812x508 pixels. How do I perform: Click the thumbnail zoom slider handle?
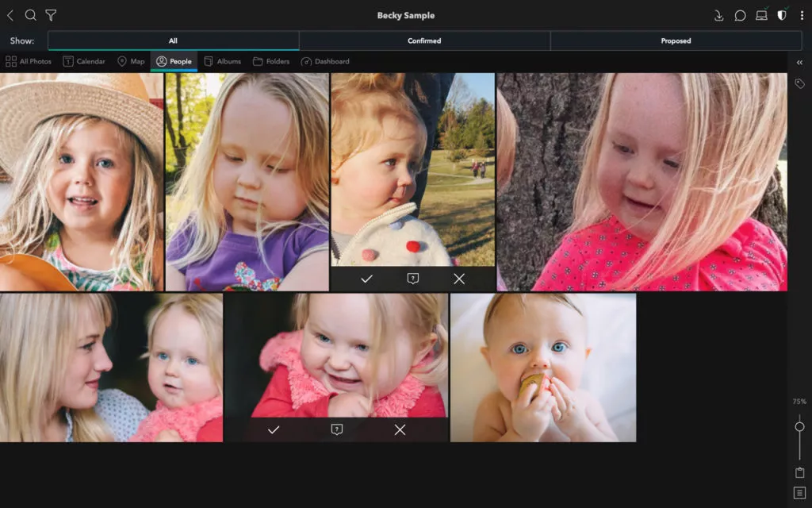799,427
